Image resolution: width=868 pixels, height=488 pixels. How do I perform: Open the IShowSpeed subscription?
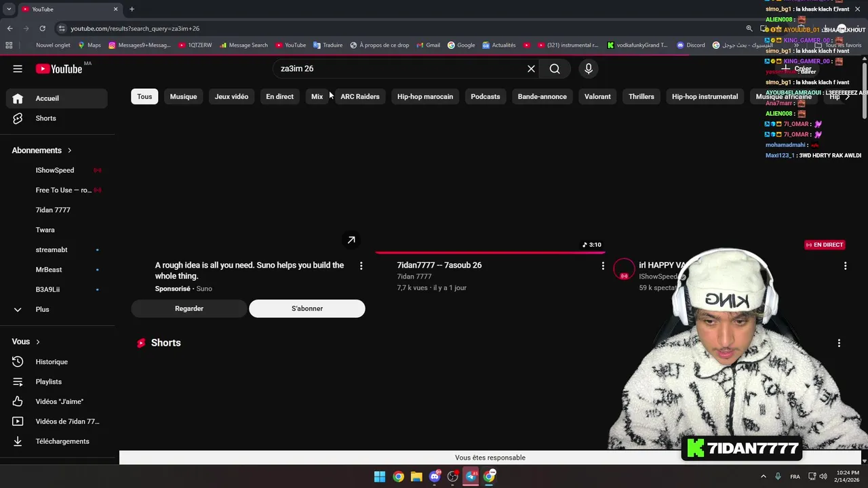57,170
